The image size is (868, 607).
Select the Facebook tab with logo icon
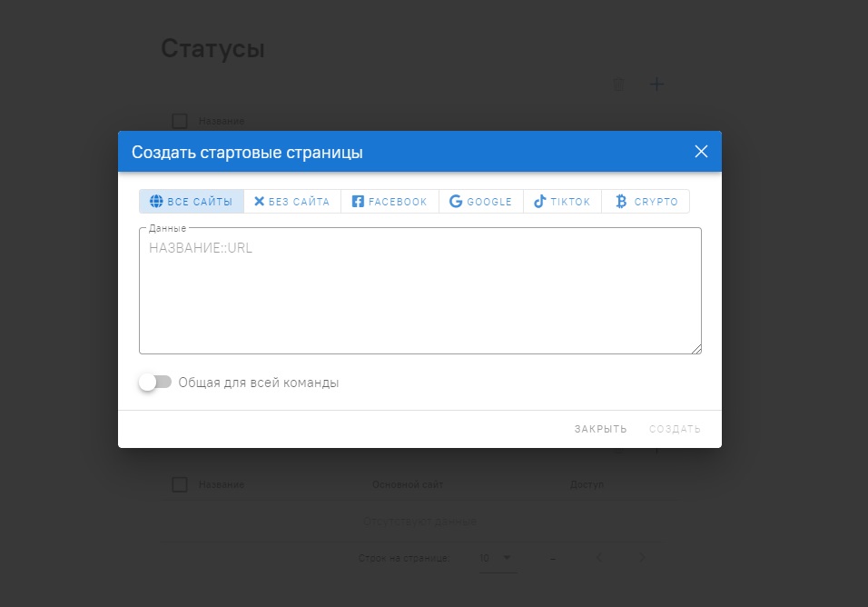coord(390,202)
